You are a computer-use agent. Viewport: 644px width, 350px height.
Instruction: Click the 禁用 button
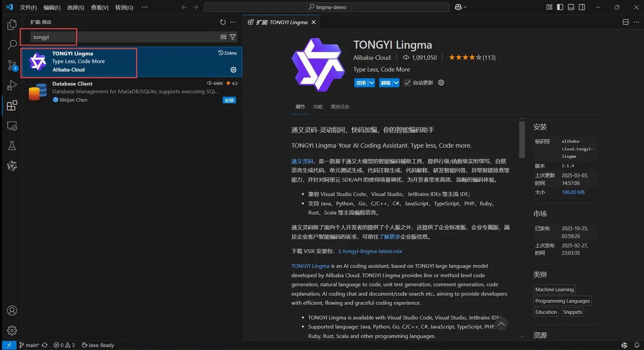coord(361,83)
